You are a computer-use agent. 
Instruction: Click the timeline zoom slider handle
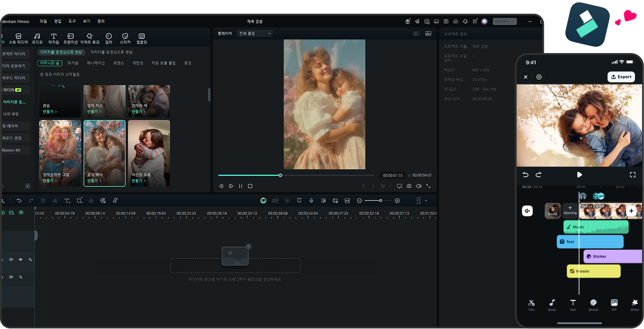click(380, 200)
